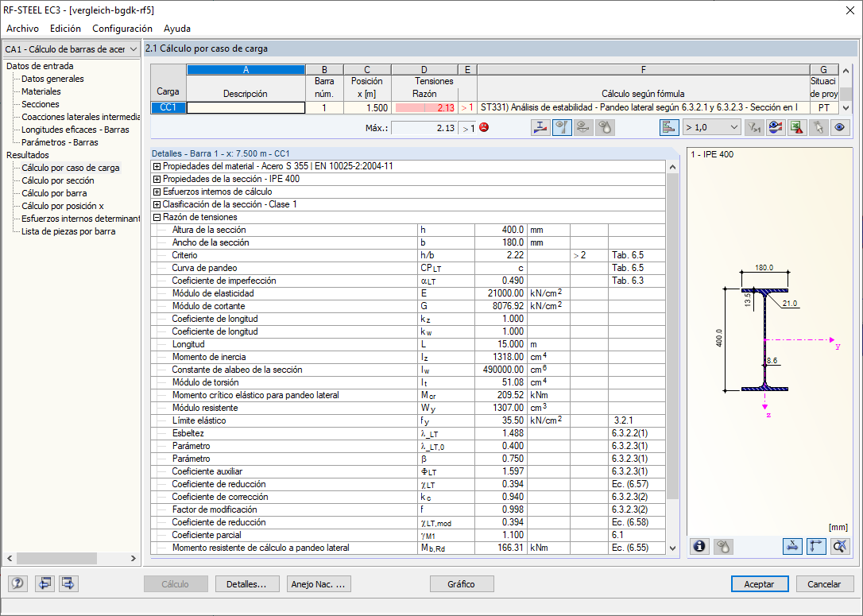Toggle the highlighted stress filter icon in the results toolbar
Image resolution: width=863 pixels, height=616 pixels.
click(561, 128)
